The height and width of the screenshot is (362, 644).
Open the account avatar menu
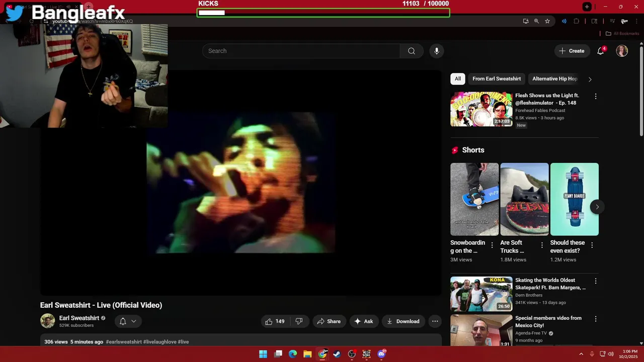tap(622, 51)
